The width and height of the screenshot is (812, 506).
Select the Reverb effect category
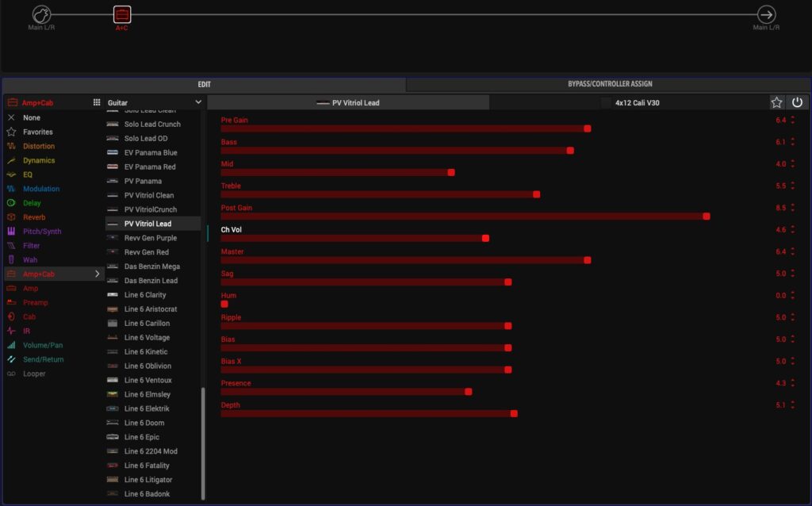(x=34, y=217)
